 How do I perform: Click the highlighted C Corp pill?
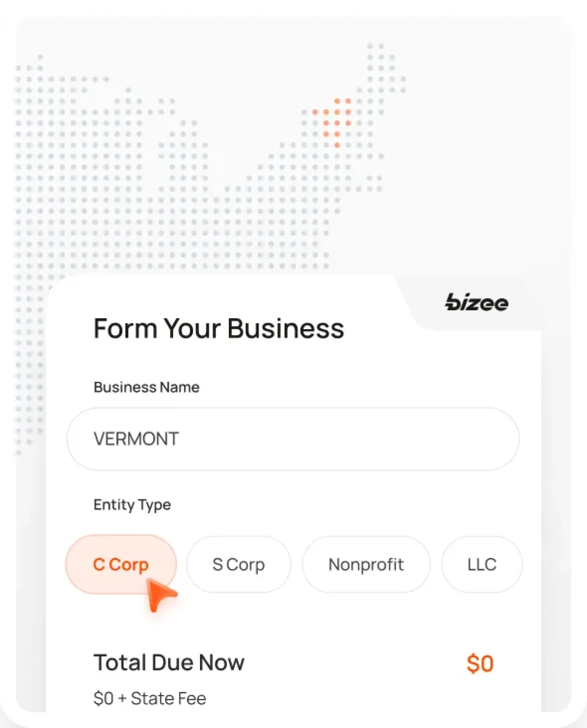[x=121, y=564]
